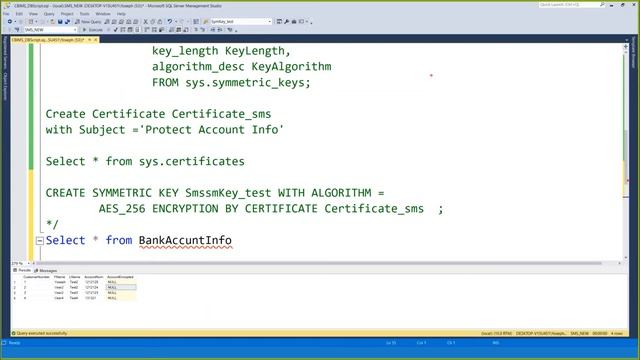The image size is (640, 360).
Task: Click the Copy icon in toolbar
Action: 153,22
